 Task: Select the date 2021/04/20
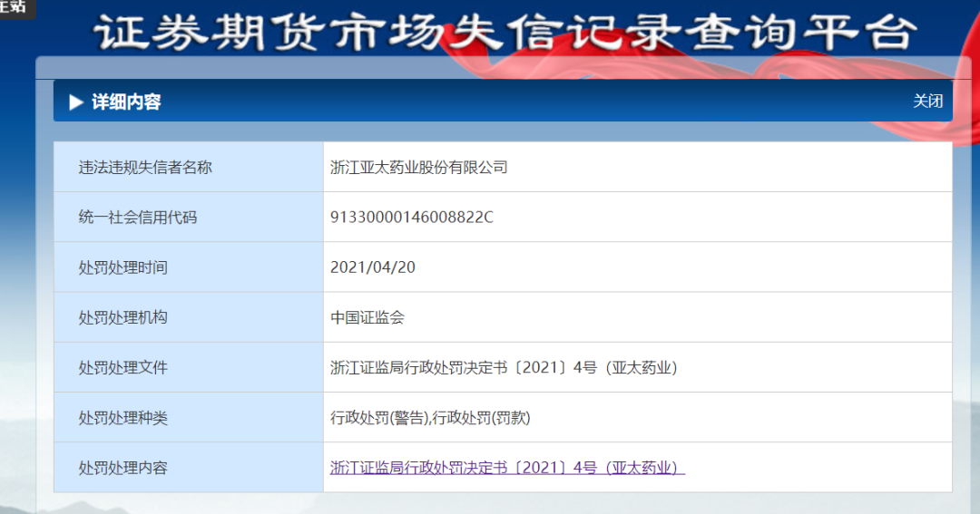coord(373,267)
